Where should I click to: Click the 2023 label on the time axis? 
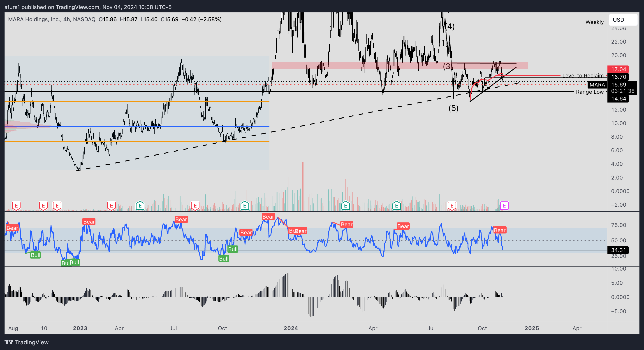coord(80,328)
